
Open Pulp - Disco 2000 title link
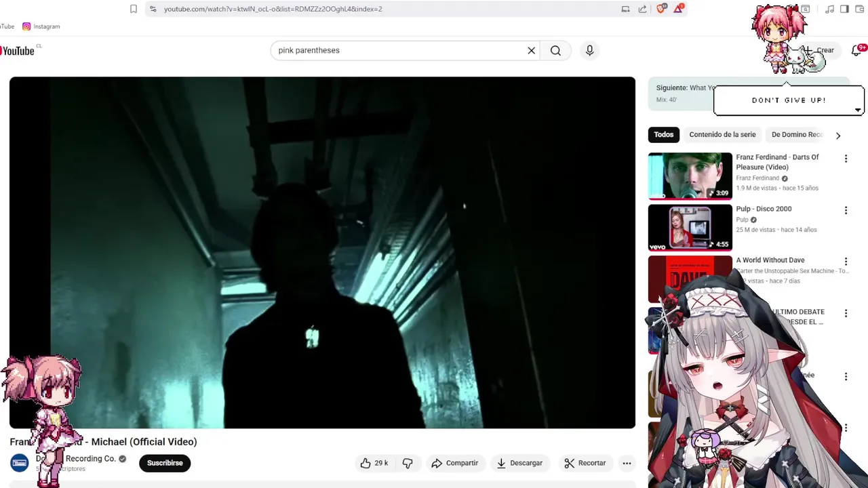coord(764,209)
